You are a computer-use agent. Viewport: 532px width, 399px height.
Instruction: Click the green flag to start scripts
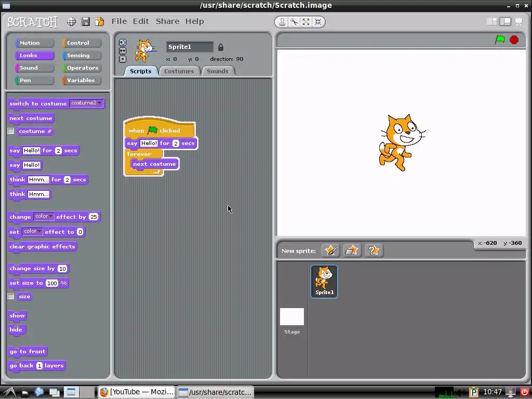(500, 39)
